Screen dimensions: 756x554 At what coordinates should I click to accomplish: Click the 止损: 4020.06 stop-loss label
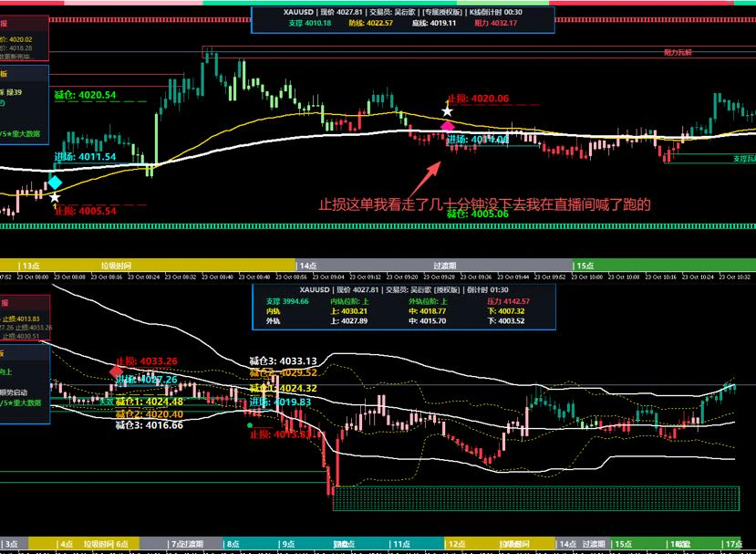478,99
